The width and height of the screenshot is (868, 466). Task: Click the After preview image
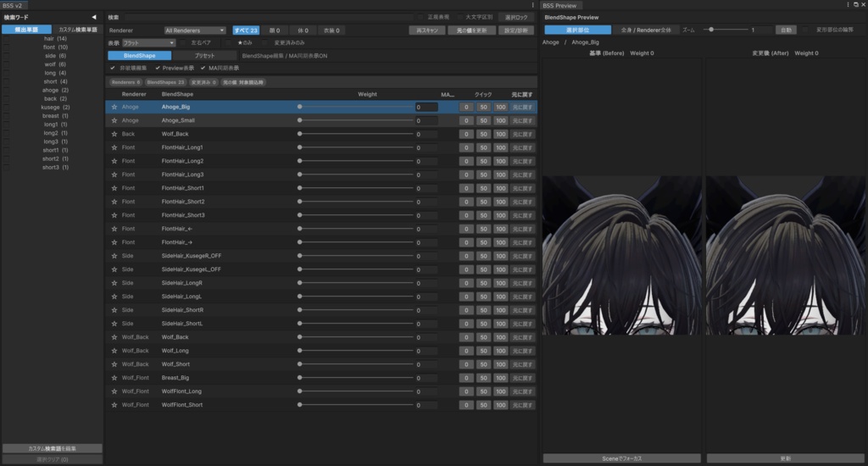(785, 255)
